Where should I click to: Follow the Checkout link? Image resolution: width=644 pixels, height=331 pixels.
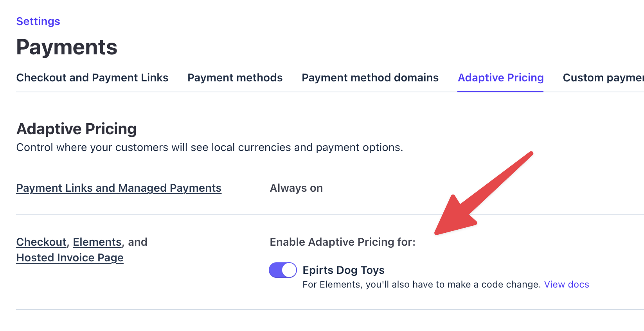point(41,242)
